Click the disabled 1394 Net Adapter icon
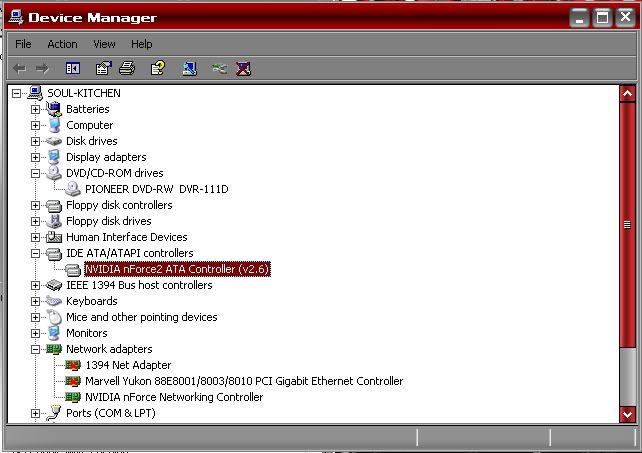The width and height of the screenshot is (642, 453). pos(73,365)
